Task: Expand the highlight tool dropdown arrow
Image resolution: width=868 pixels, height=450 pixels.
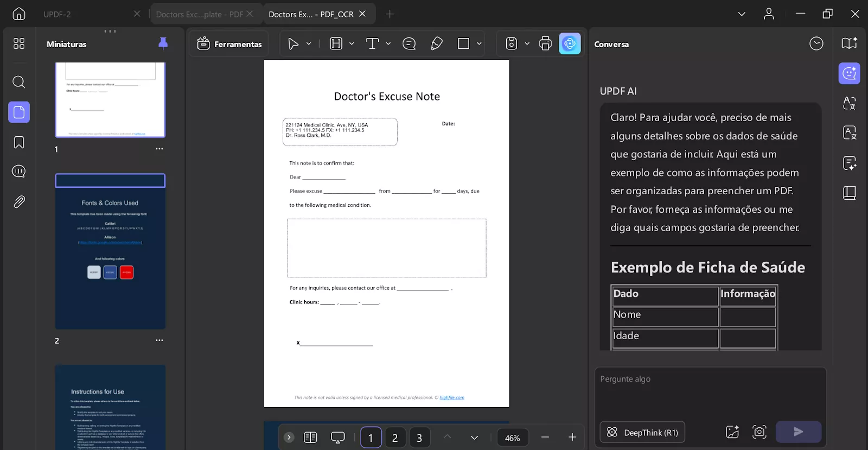Action: click(352, 43)
